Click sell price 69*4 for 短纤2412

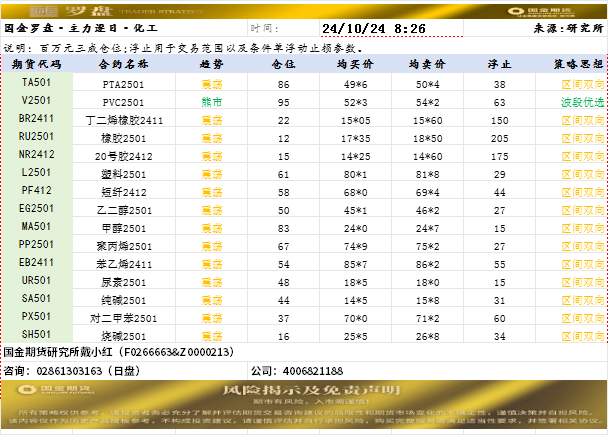click(427, 192)
